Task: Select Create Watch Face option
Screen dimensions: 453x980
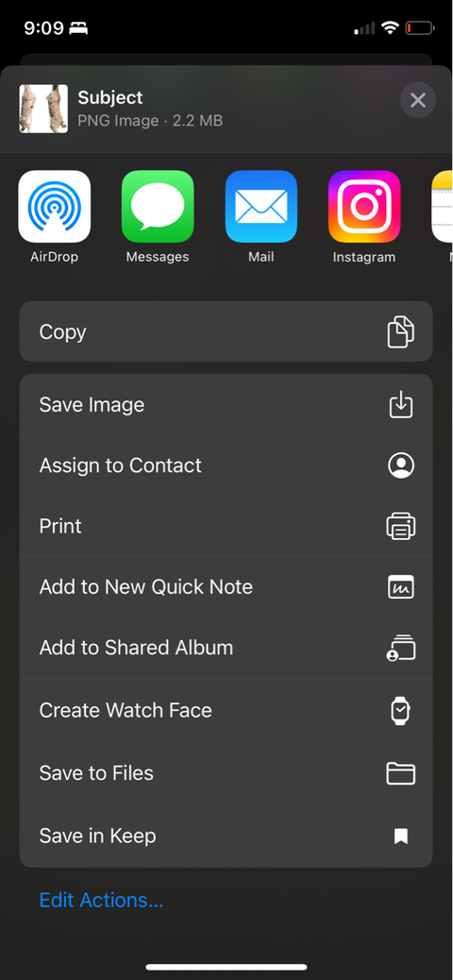Action: point(226,711)
